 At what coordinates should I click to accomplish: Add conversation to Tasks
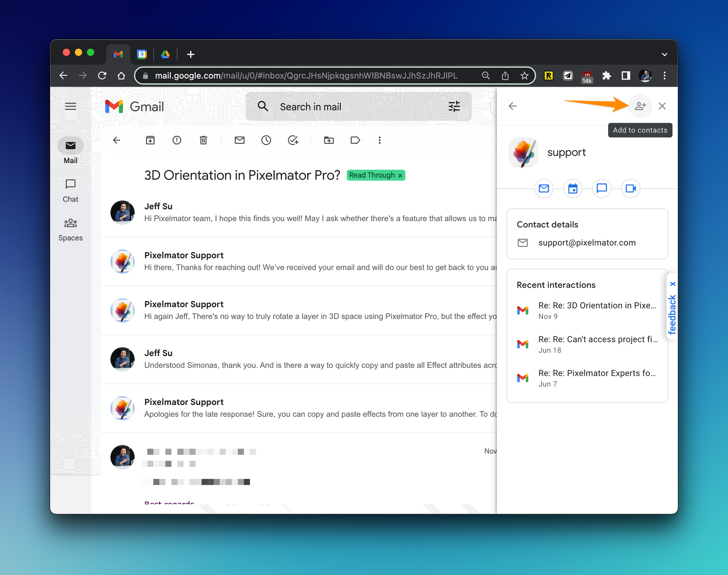click(x=293, y=140)
